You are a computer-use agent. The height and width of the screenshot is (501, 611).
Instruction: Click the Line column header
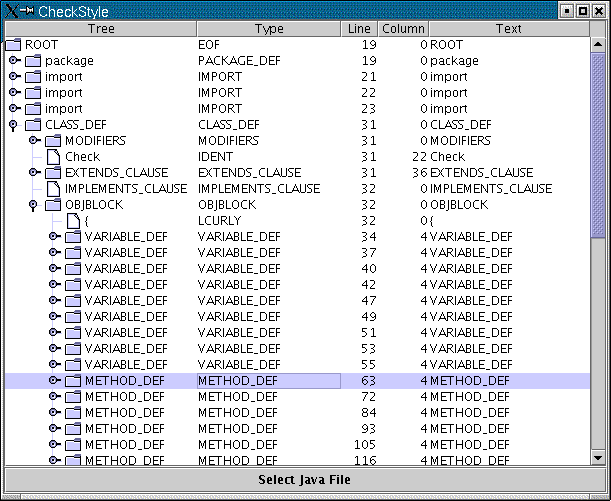coord(360,29)
